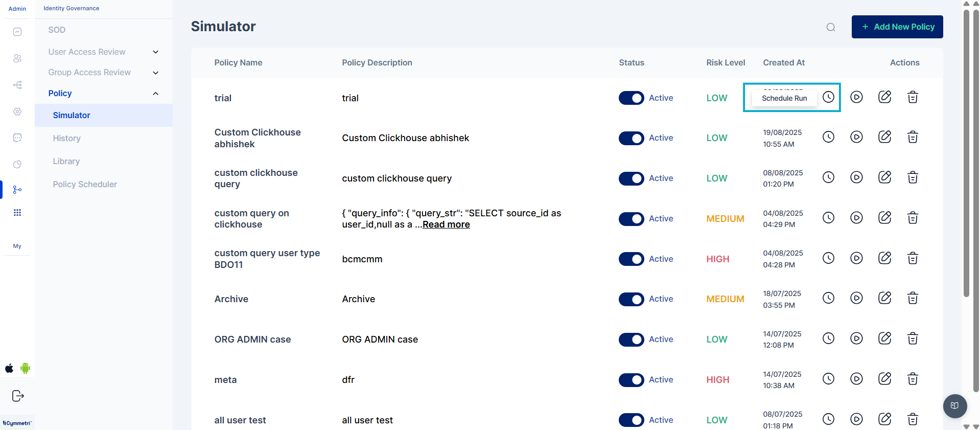Toggle Active status for Custom Clickhouse abhishek

631,138
